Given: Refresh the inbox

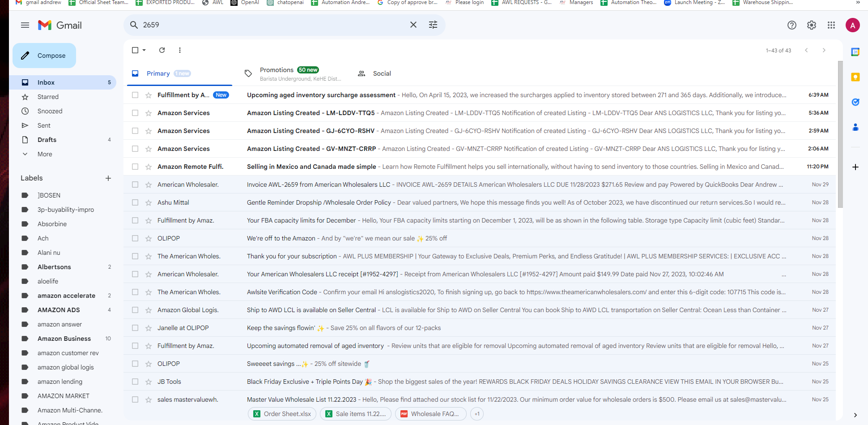Looking at the screenshot, I should [162, 50].
